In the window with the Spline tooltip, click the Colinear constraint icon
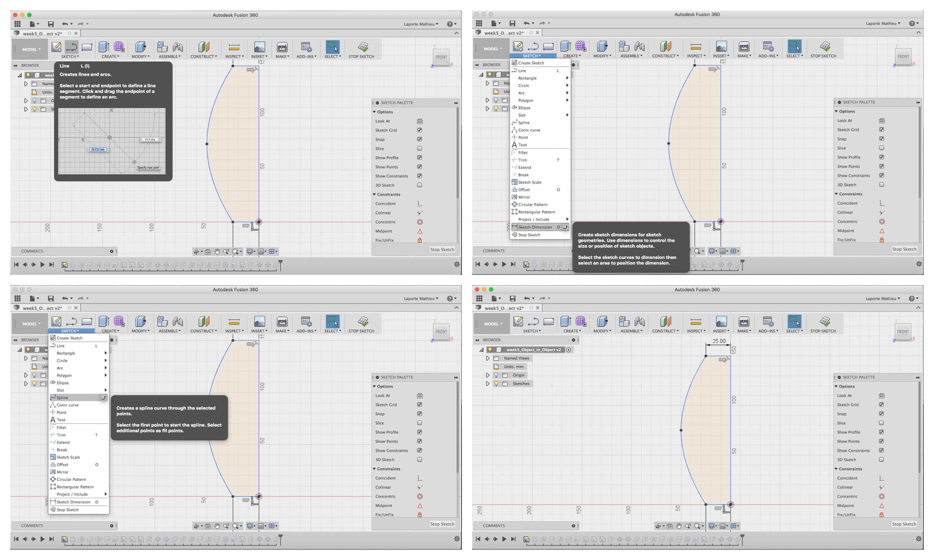 coord(420,487)
